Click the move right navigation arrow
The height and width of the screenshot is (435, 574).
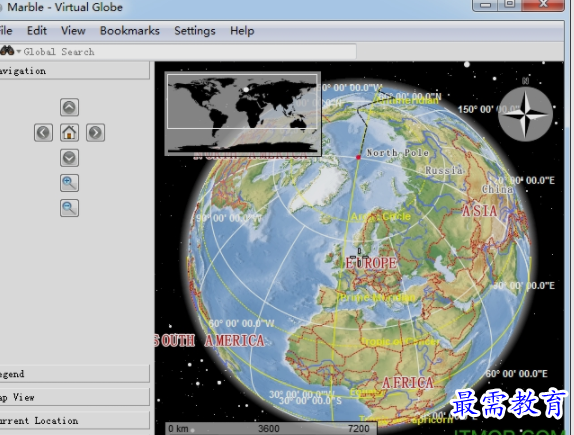95,133
